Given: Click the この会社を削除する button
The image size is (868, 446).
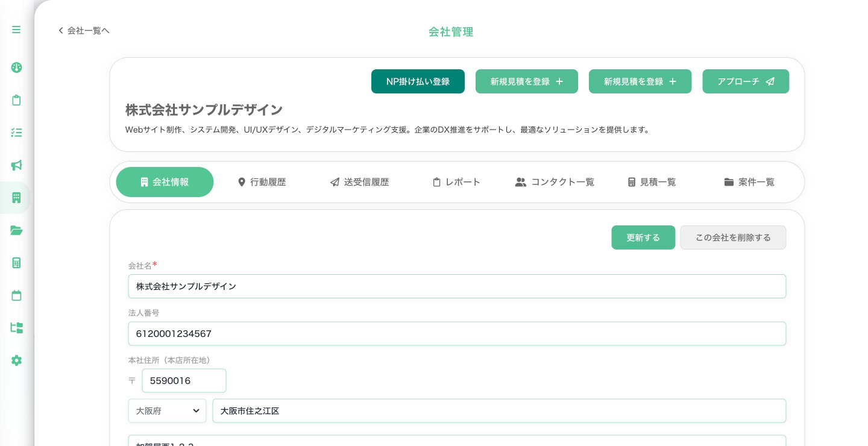Looking at the screenshot, I should [733, 237].
